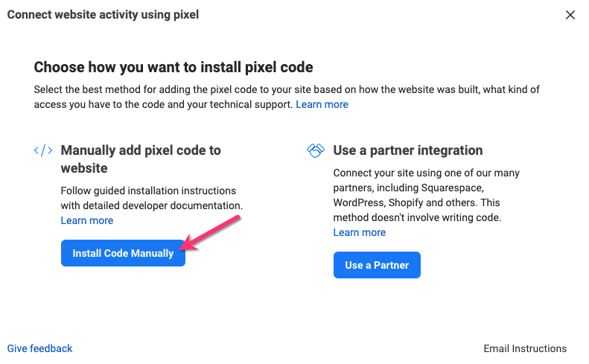
Task: Close the Connect website activity dialog
Action: 570,15
